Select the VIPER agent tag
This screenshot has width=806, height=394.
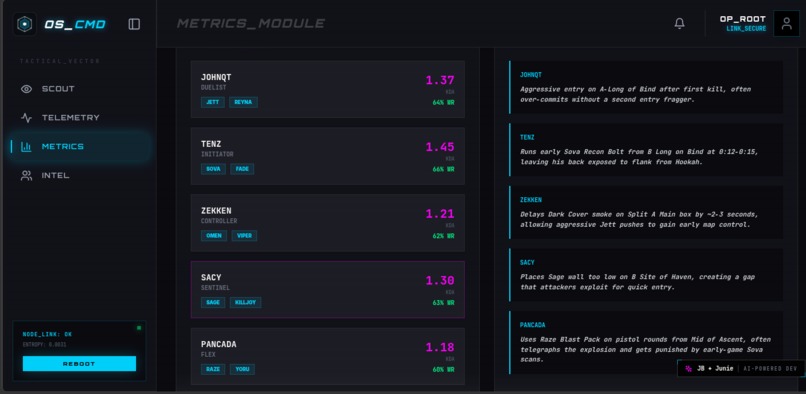coord(244,236)
